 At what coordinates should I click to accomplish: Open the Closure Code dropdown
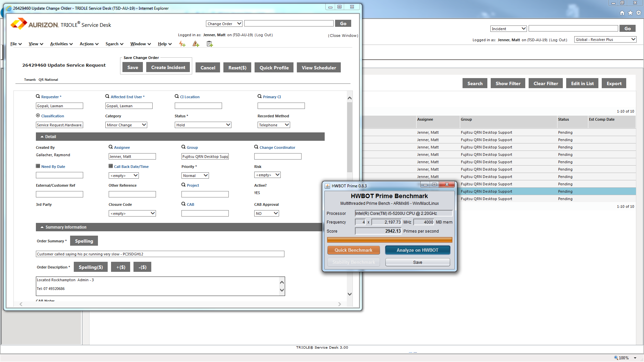pos(132,214)
